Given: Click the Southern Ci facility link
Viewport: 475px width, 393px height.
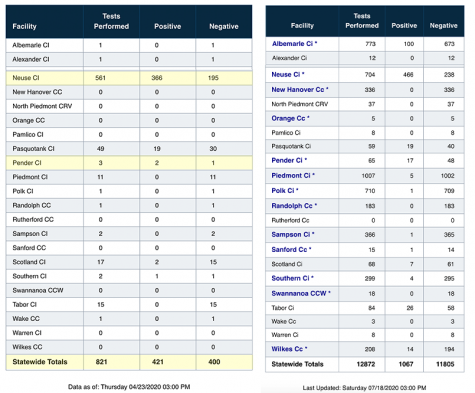Looking at the screenshot, I should coord(291,278).
